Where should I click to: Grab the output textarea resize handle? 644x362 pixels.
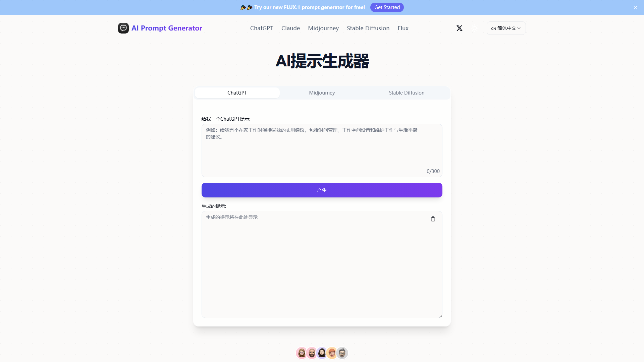440,316
